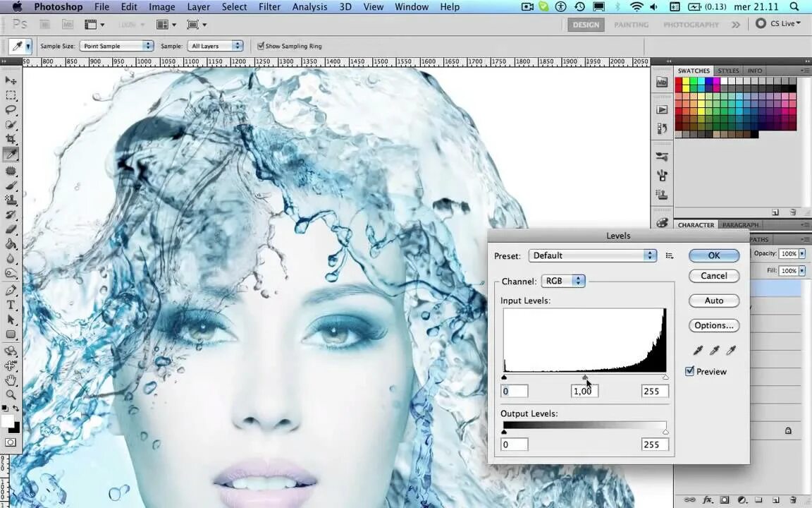Select the Type tool
This screenshot has height=508, width=812.
point(11,305)
